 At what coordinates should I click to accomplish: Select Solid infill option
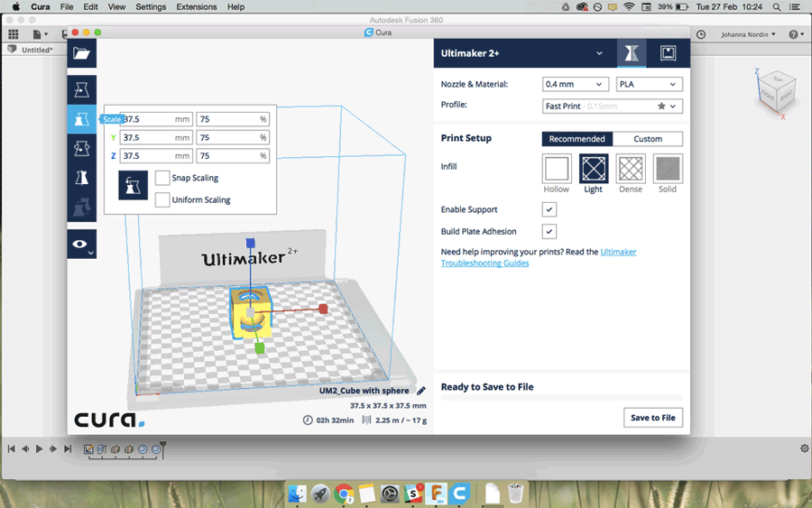pyautogui.click(x=668, y=169)
